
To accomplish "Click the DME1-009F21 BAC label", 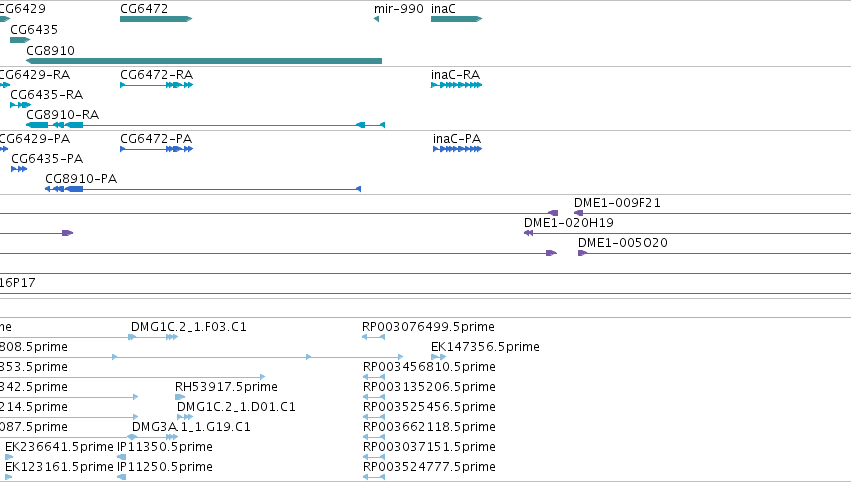I will tap(617, 203).
